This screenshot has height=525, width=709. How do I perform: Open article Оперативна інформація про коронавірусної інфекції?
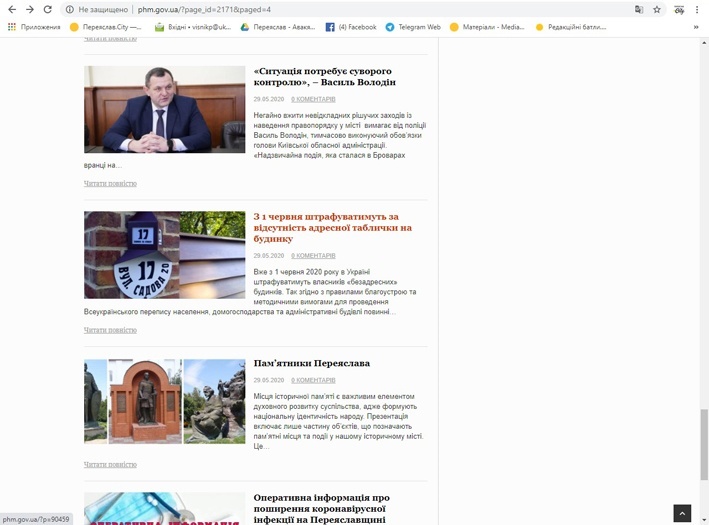[x=321, y=509]
